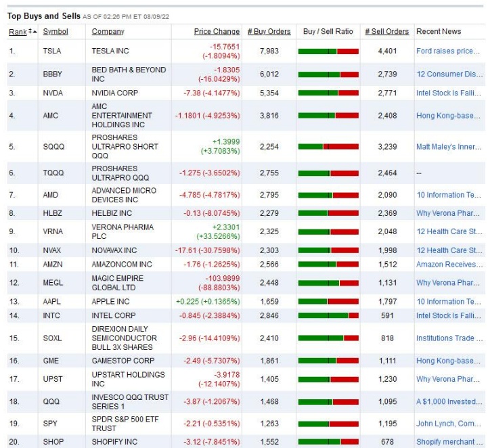The height and width of the screenshot is (448, 490).
Task: Sort by Price Change column header
Action: 217,32
